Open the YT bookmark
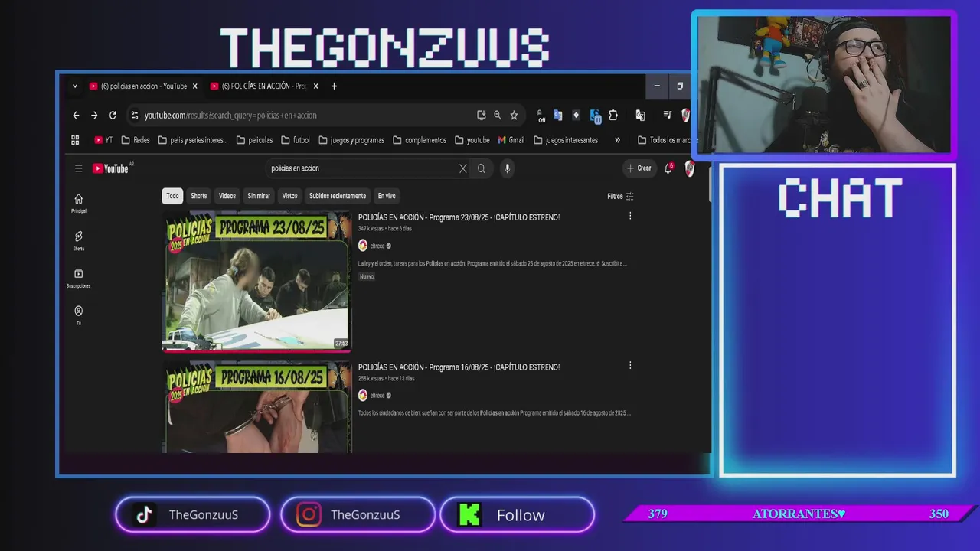980x551 pixels. [103, 140]
